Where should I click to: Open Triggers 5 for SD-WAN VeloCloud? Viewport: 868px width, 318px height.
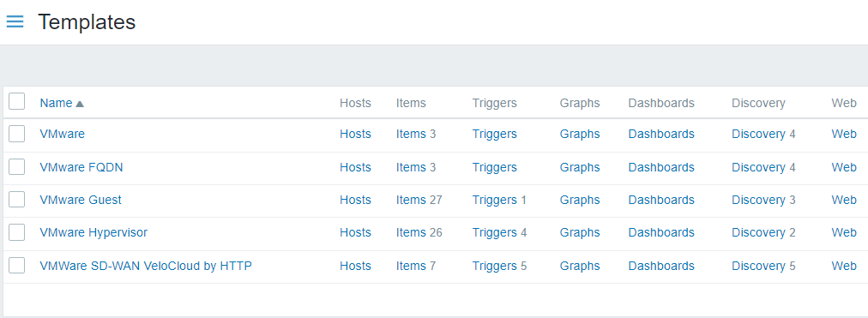pos(494,266)
